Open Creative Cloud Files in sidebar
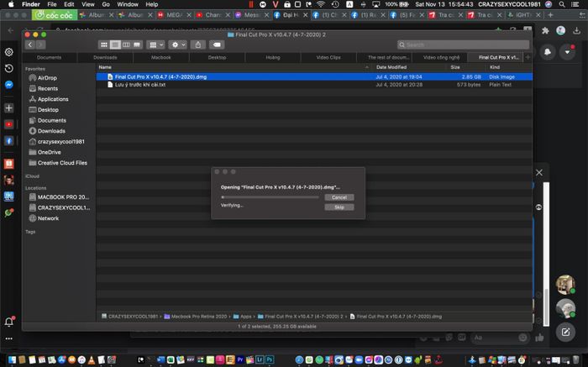The image size is (588, 367). click(58, 163)
